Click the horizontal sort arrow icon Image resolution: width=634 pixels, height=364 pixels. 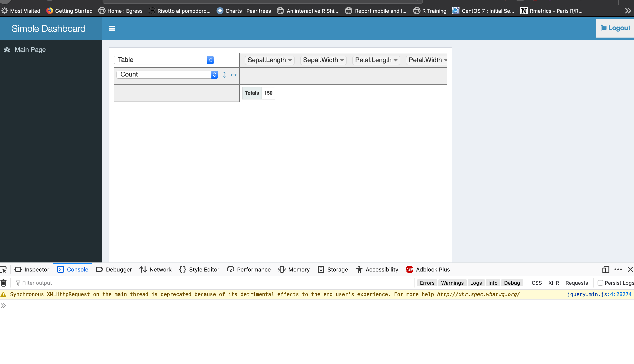pos(233,75)
